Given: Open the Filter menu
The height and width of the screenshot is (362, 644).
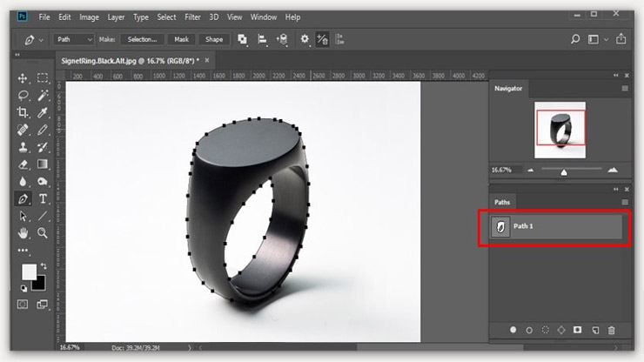Looking at the screenshot, I should point(192,17).
